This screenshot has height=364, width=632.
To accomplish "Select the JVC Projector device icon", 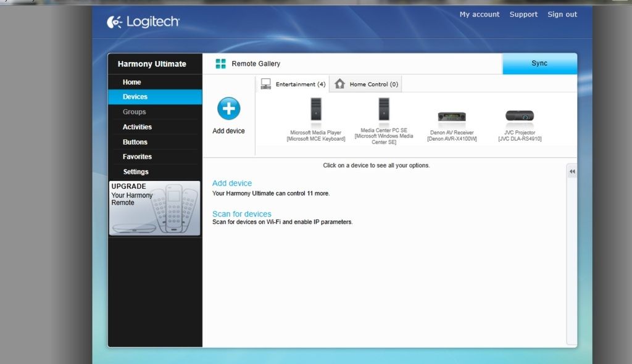I will tap(520, 116).
